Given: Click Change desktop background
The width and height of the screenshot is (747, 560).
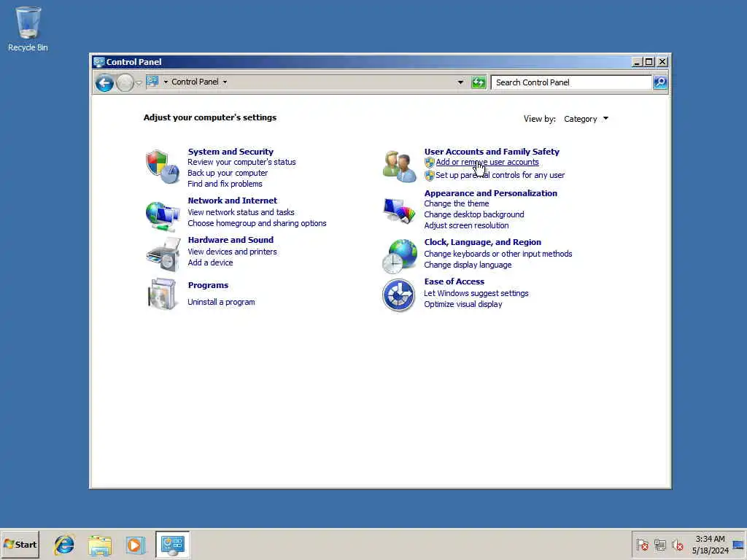Looking at the screenshot, I should pos(474,215).
